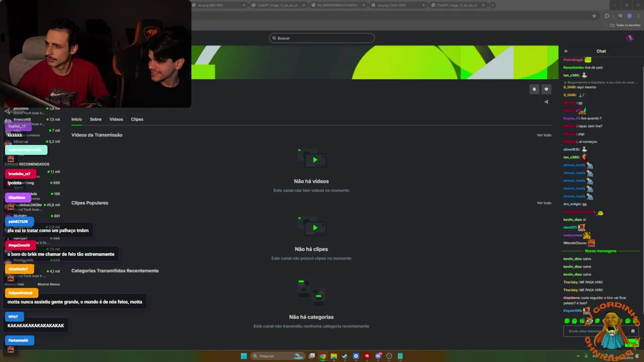
Task: Open the Chrome three-dot menu
Action: coord(638,16)
